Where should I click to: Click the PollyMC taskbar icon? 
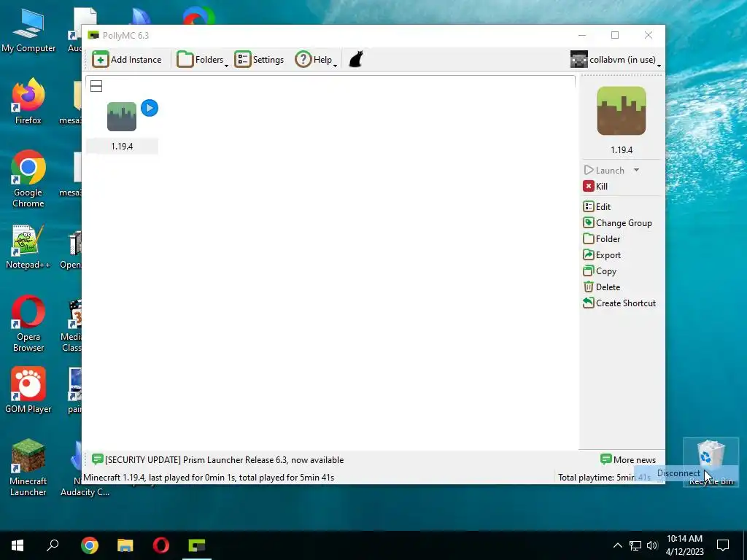point(197,545)
